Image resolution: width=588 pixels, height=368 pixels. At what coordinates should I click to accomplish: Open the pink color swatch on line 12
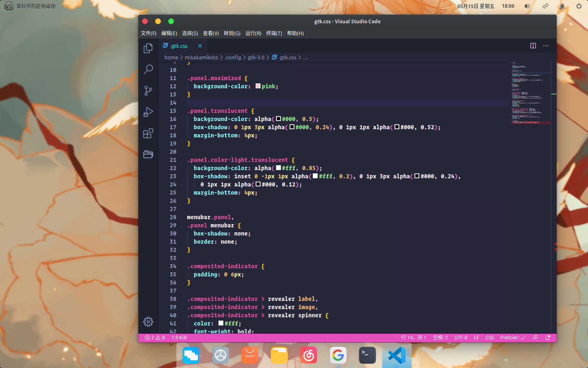point(258,86)
